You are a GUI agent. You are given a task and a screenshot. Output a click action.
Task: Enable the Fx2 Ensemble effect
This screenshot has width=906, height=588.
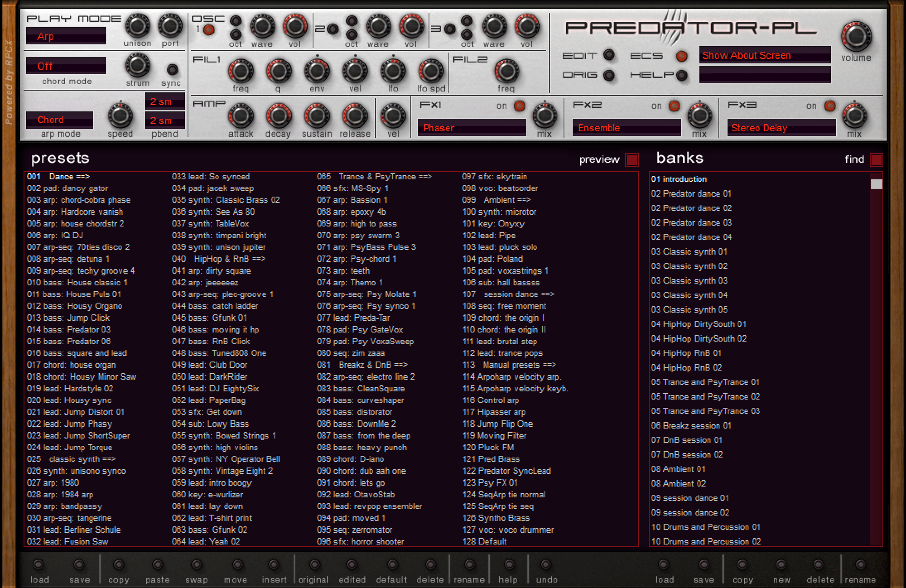click(673, 106)
